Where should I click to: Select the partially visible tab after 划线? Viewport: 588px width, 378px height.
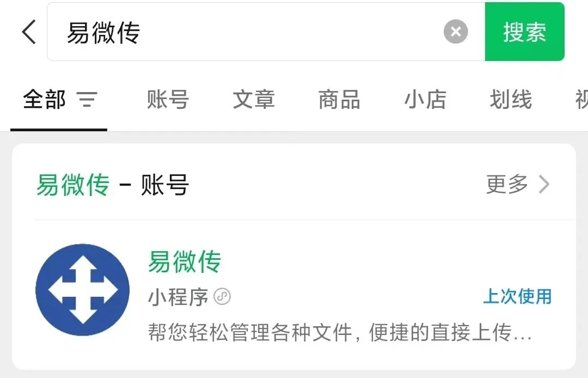(581, 100)
